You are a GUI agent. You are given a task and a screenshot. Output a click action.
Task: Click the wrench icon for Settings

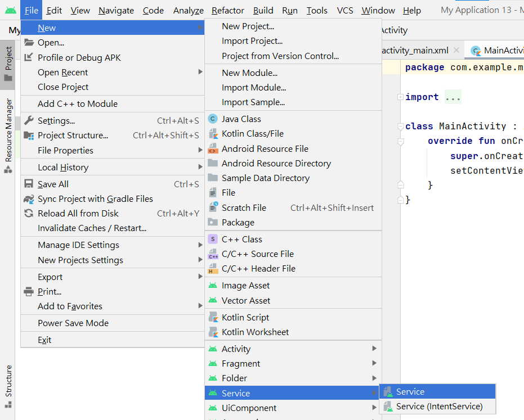pyautogui.click(x=29, y=120)
